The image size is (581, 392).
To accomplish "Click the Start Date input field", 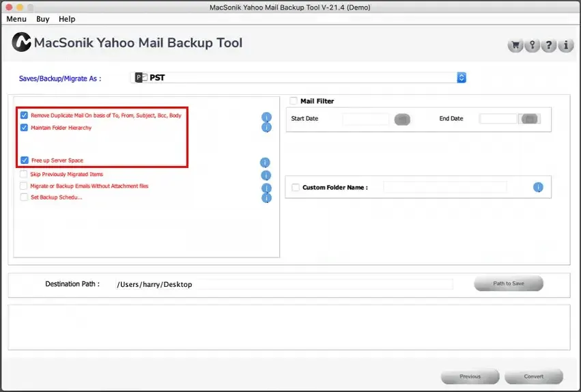I will click(x=365, y=120).
